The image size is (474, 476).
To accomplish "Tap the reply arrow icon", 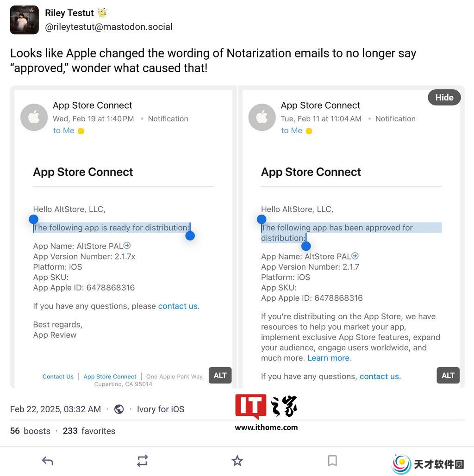I will tap(47, 461).
